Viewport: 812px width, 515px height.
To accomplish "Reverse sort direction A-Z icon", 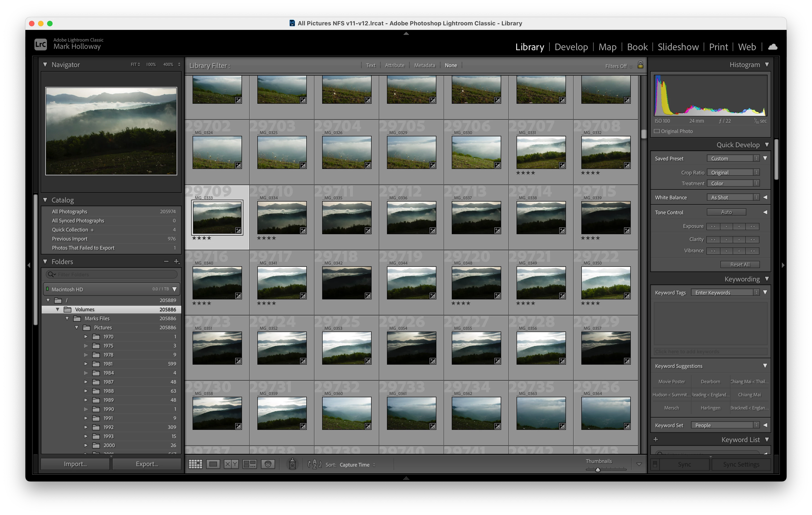I will tap(315, 464).
